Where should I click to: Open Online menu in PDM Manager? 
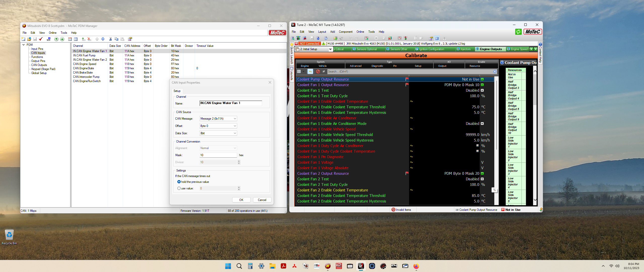point(53,33)
